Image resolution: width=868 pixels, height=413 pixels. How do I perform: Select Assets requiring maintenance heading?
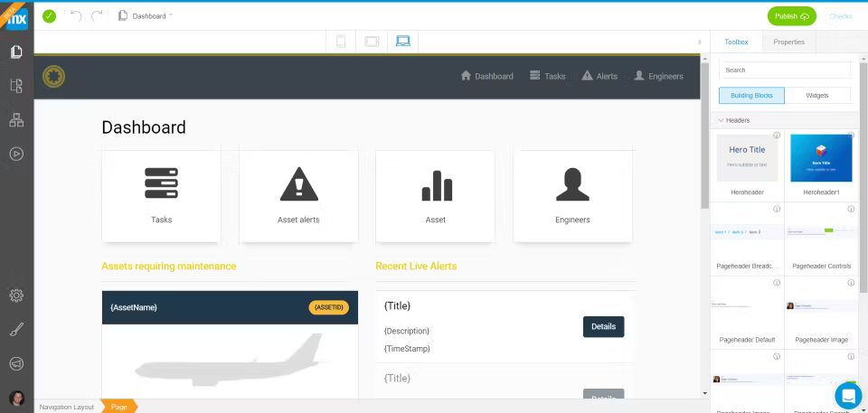point(169,267)
